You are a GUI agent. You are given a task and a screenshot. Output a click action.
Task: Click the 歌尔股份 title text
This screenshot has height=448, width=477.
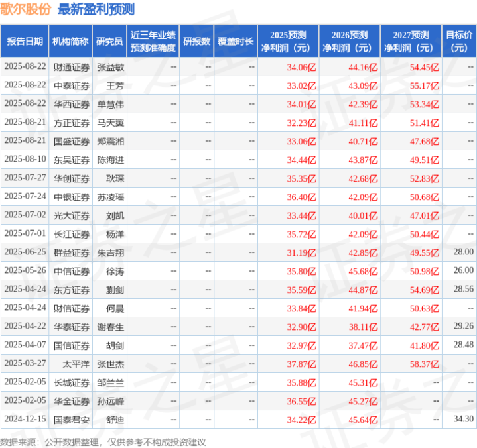[26, 9]
